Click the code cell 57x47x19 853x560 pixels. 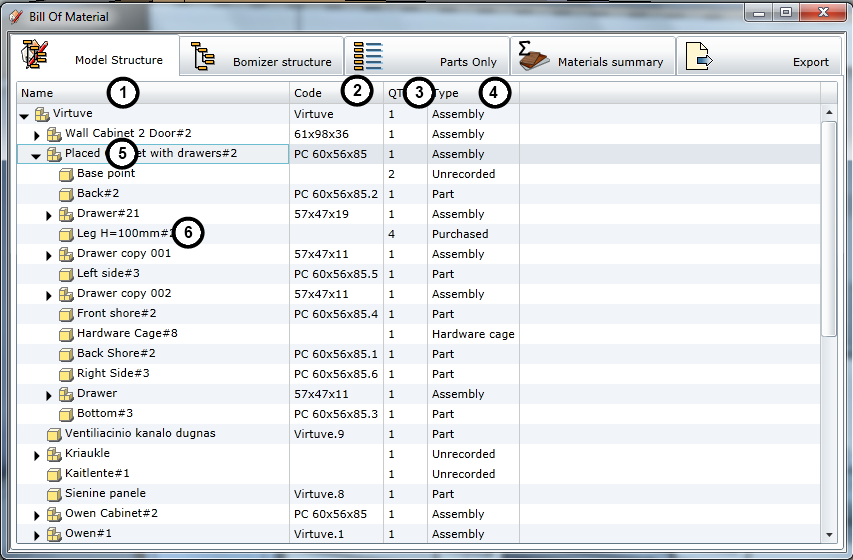(336, 214)
